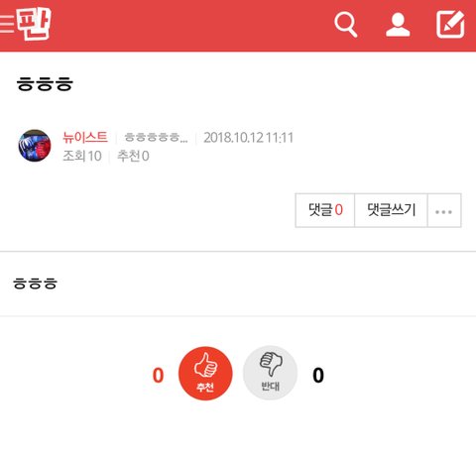
Task: Open search with the magnifier icon
Action: 345,25
